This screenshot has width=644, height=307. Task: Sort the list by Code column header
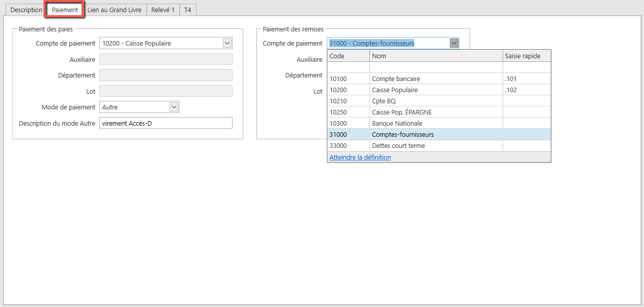(x=349, y=56)
